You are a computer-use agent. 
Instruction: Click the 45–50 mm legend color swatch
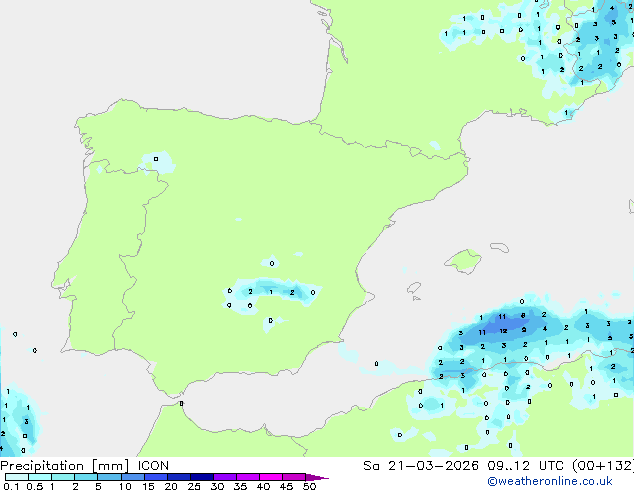click(x=294, y=477)
